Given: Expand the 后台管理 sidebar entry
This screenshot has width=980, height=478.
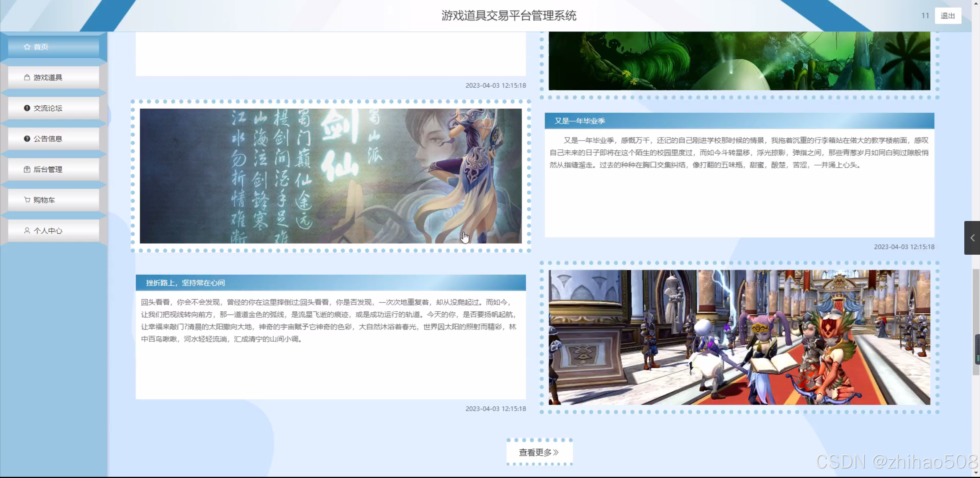Looking at the screenshot, I should pos(48,169).
